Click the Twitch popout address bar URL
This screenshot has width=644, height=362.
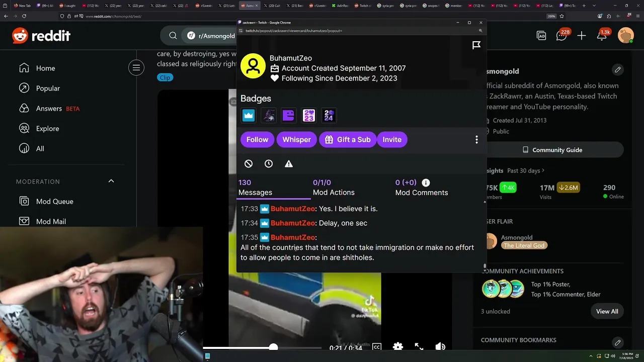[293, 31]
